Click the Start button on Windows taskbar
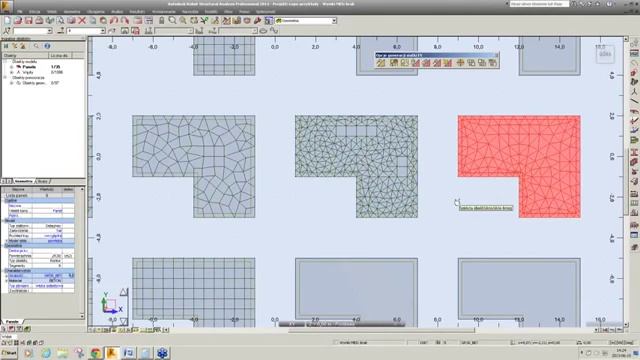This screenshot has height=360, width=640. (x=9, y=353)
